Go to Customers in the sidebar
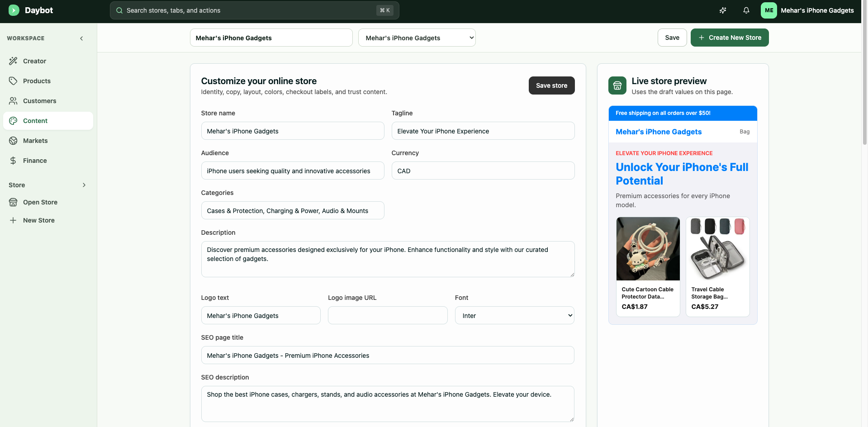 48,101
